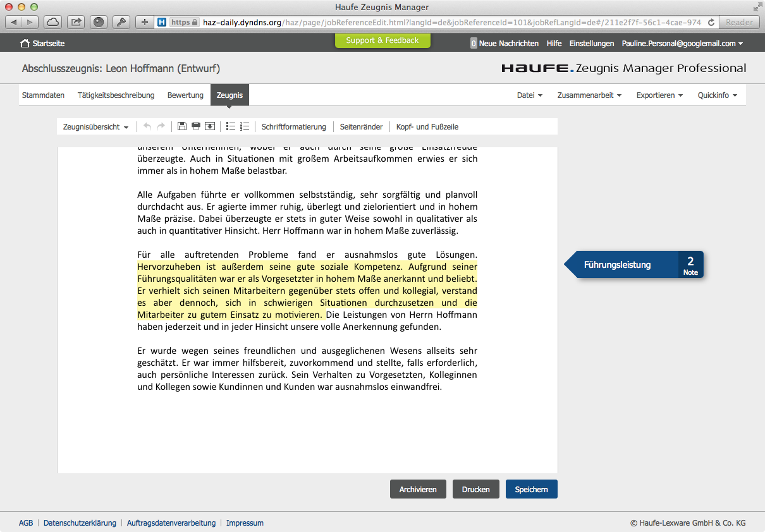Open the Pauline.Personal account dropdown
This screenshot has width=765, height=532.
[x=682, y=44]
